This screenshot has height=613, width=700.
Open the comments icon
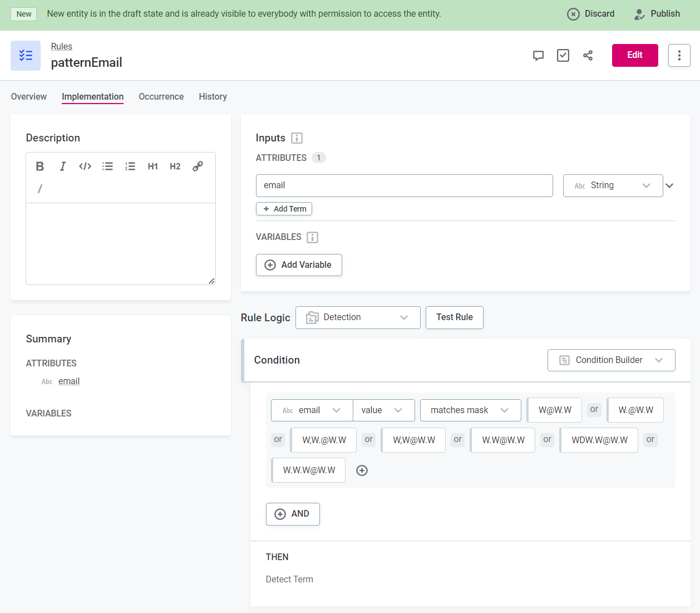tap(538, 56)
